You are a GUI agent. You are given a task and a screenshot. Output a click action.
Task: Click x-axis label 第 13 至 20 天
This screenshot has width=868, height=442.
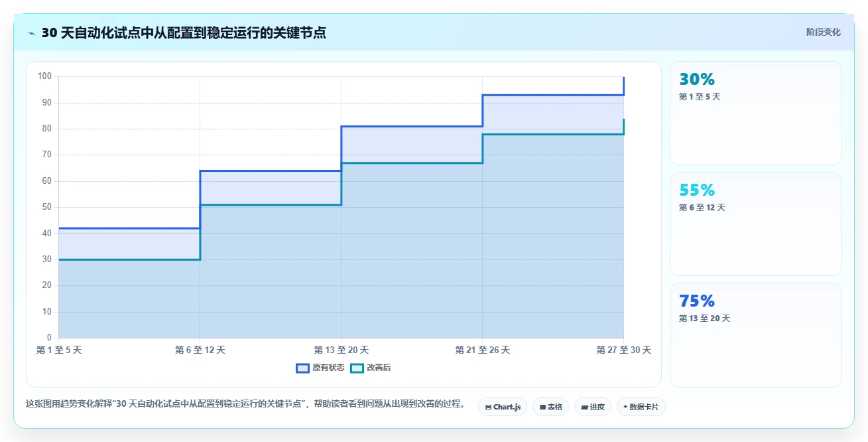click(341, 350)
